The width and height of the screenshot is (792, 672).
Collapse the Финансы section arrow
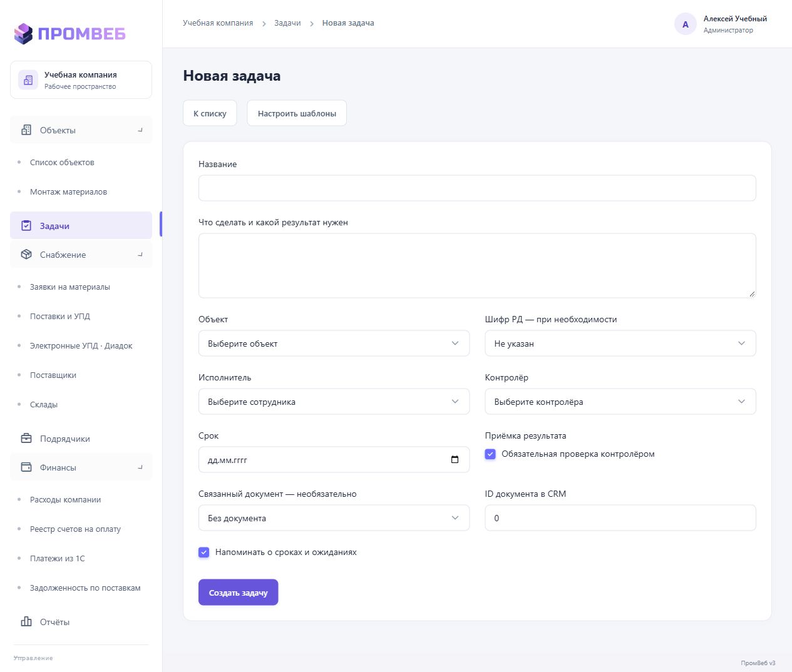coord(140,467)
